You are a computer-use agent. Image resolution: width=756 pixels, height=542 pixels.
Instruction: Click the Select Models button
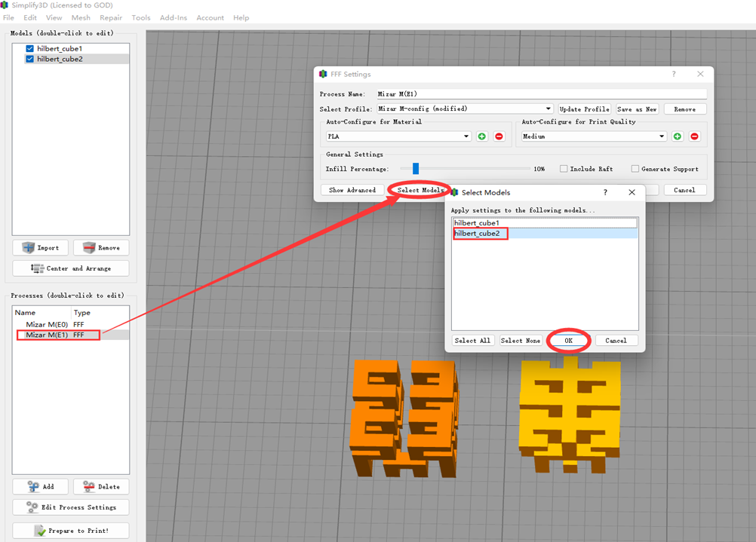(420, 190)
